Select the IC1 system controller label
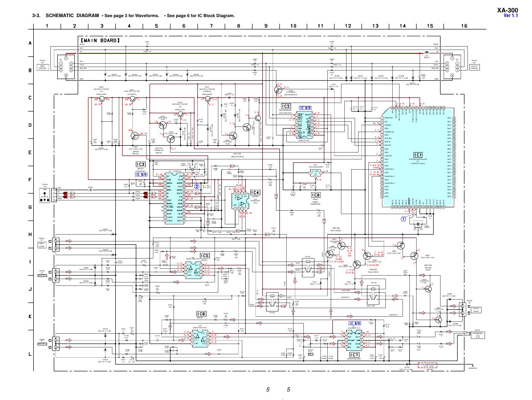The height and width of the screenshot is (400, 532). (418, 155)
